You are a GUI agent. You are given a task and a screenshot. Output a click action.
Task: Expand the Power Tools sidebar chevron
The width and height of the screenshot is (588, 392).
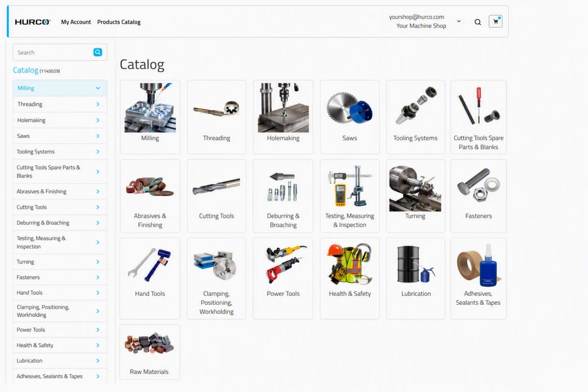(x=98, y=330)
